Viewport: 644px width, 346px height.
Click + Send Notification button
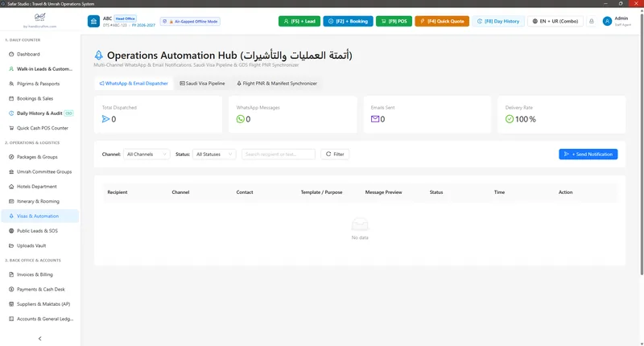coord(588,154)
